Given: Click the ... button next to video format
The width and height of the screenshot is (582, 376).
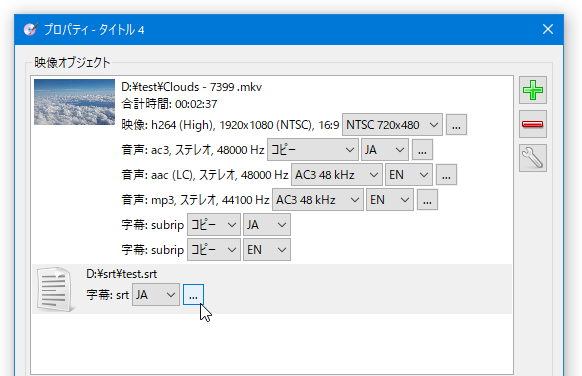Looking at the screenshot, I should 456,125.
